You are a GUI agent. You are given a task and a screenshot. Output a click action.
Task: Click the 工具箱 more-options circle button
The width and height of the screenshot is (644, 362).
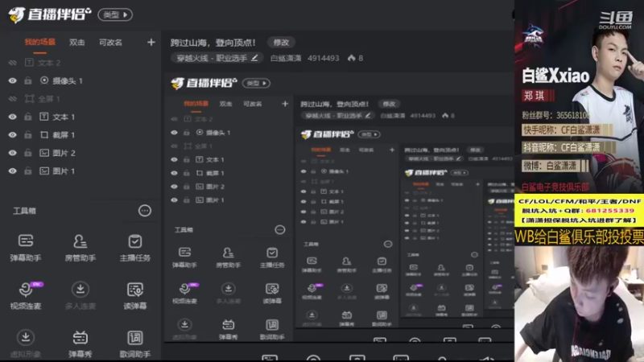click(145, 211)
